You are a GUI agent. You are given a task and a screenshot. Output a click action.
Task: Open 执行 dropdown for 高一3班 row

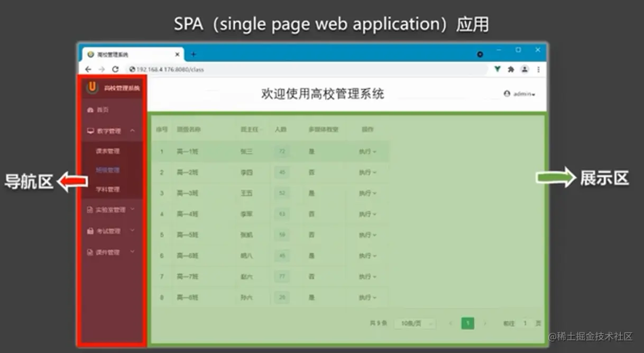point(367,193)
